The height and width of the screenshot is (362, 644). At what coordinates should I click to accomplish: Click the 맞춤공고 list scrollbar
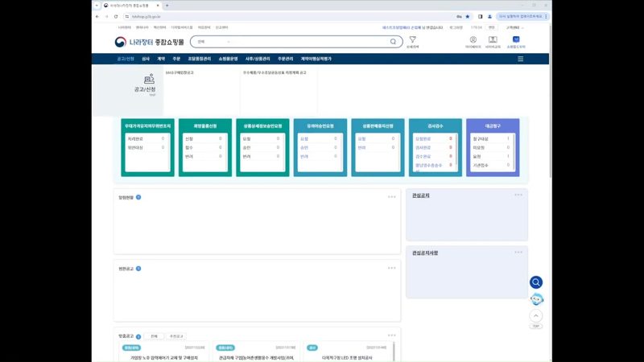(x=394, y=352)
